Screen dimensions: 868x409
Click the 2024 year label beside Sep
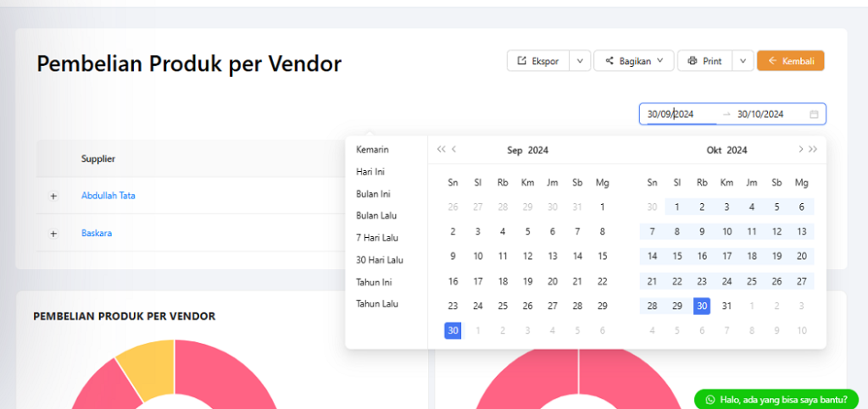(x=538, y=151)
